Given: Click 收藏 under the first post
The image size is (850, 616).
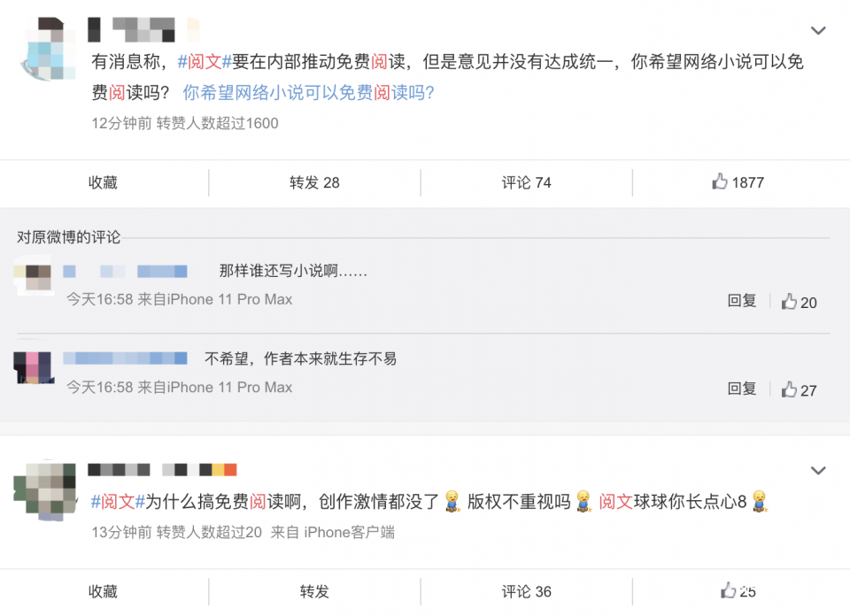Looking at the screenshot, I should 103,182.
